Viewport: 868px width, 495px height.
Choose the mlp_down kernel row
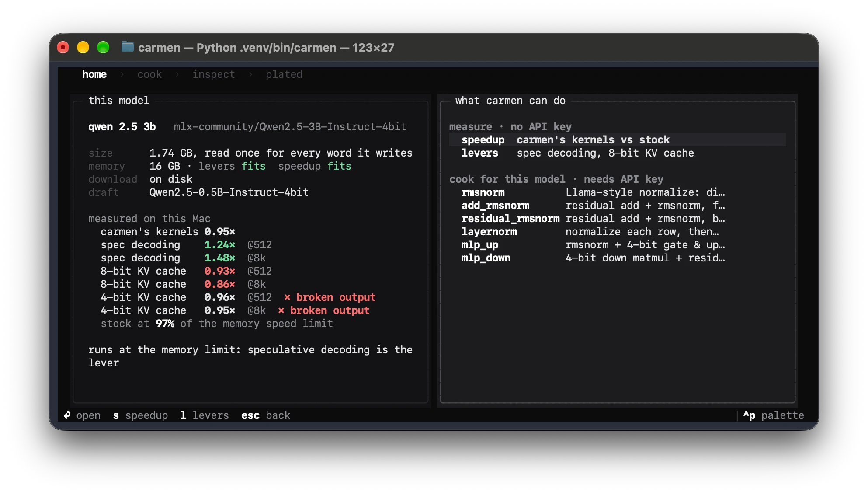[x=617, y=258]
